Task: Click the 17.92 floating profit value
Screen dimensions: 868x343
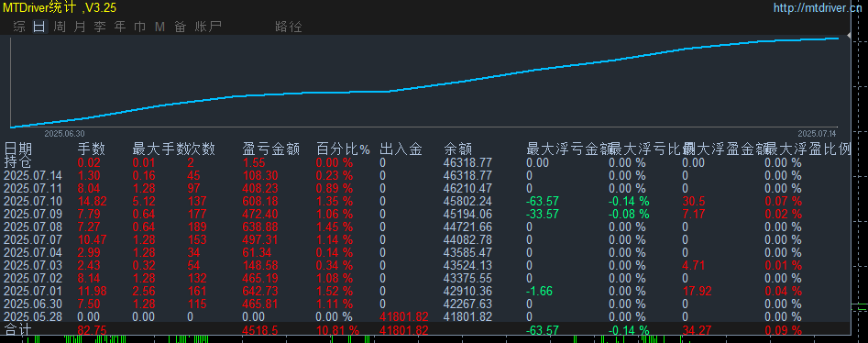Action: [697, 291]
